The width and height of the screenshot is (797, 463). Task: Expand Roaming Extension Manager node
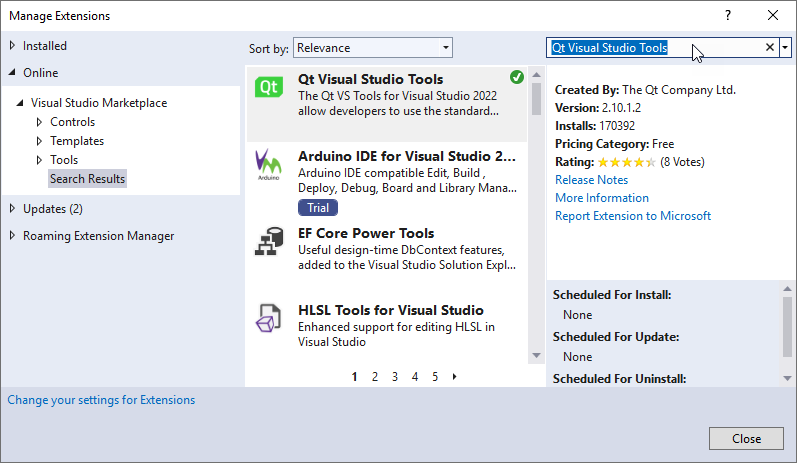pos(12,235)
